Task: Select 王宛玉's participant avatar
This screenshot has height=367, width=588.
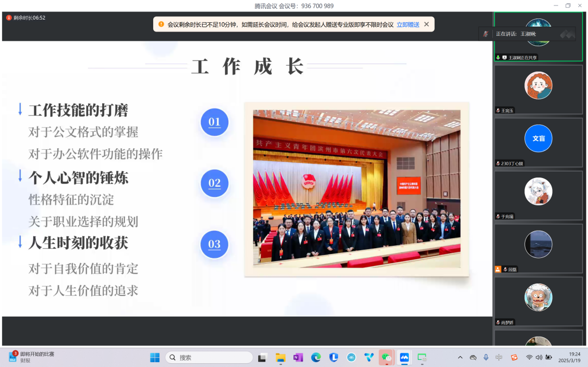Action: (538, 85)
